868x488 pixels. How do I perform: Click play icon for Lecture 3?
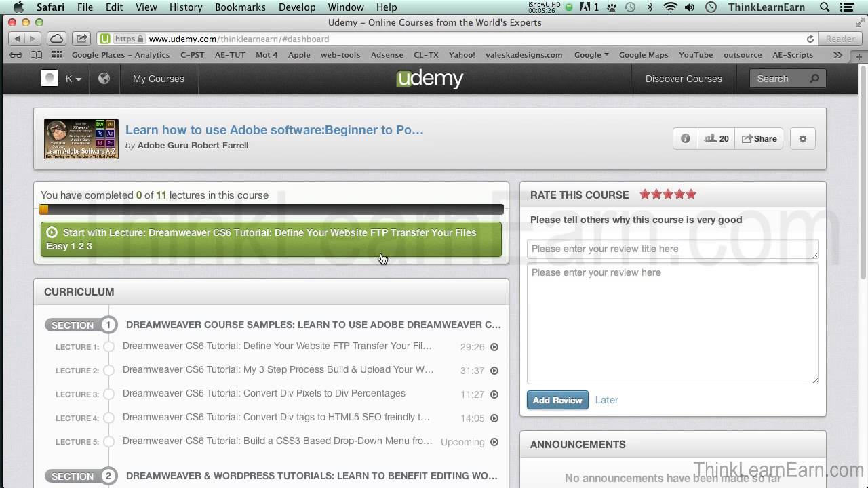coord(494,394)
